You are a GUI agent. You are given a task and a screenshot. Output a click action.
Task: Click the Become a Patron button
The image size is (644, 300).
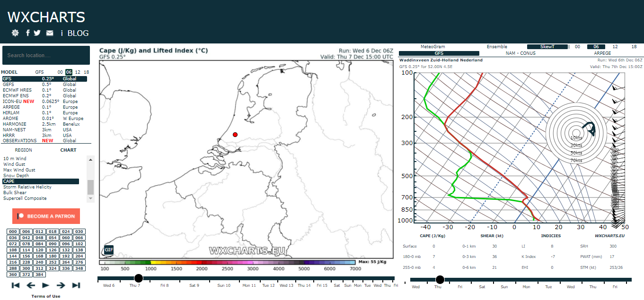46,216
